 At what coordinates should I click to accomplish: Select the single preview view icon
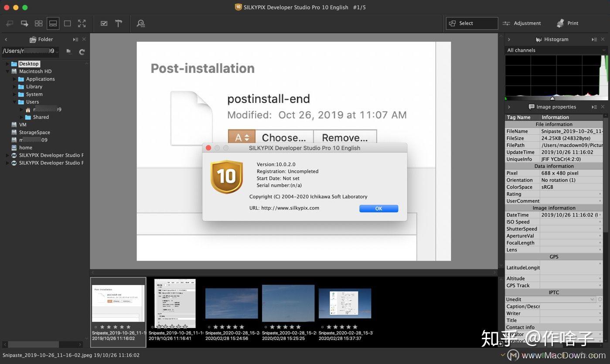click(x=67, y=23)
